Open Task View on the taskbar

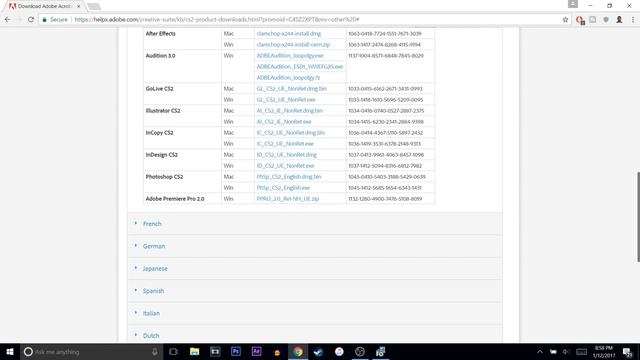(x=173, y=351)
